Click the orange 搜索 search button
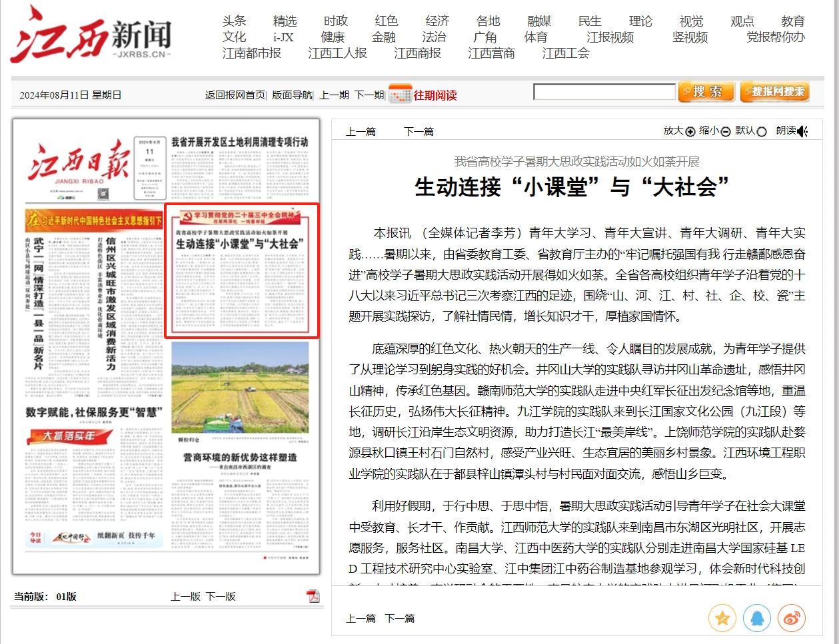Viewport: 839px width, 644px height. (x=706, y=92)
